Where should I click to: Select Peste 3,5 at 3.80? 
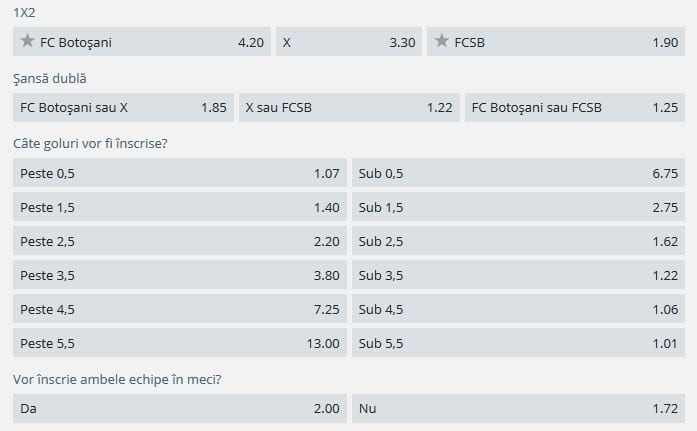coord(179,275)
